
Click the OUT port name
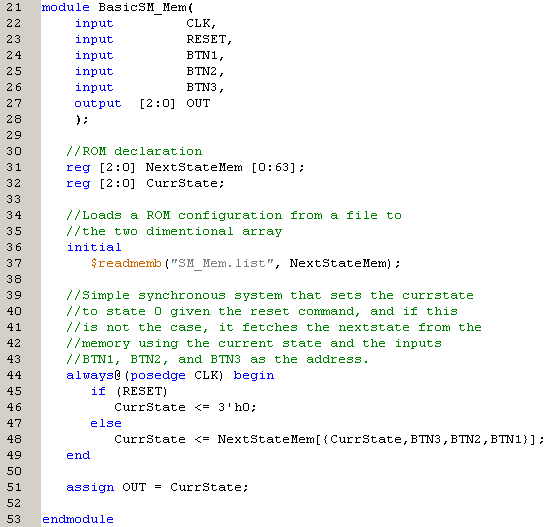pos(198,103)
